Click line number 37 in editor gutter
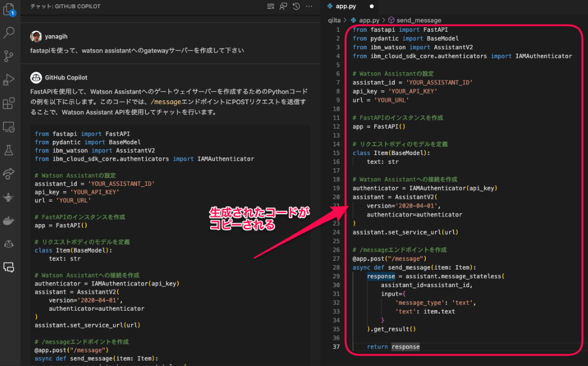 pyautogui.click(x=336, y=347)
